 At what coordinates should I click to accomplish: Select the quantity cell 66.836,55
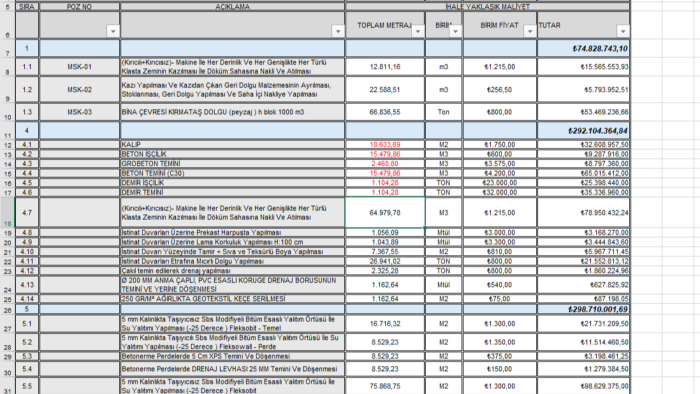tap(385, 112)
